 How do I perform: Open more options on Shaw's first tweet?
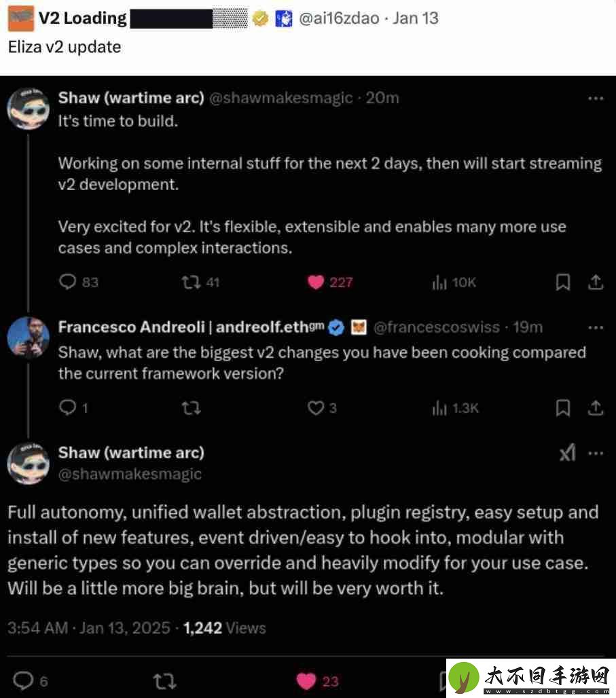click(x=596, y=98)
